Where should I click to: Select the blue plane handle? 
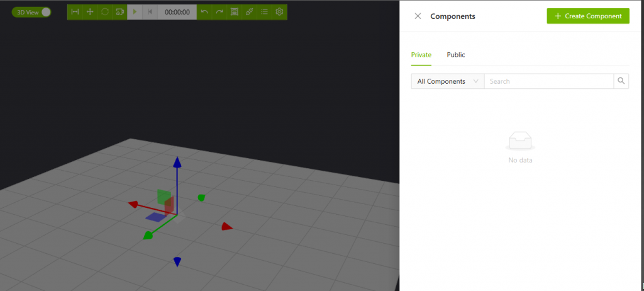pyautogui.click(x=155, y=217)
